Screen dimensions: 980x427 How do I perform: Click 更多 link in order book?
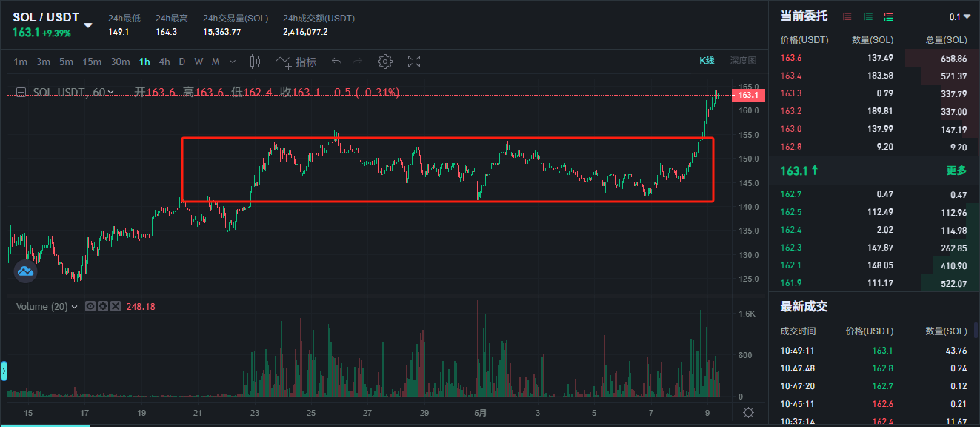click(x=956, y=171)
